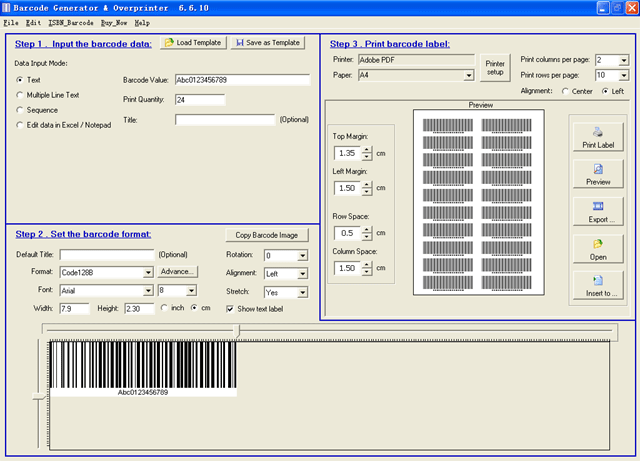This screenshot has height=461, width=640.
Task: Open the barcode Alignment dropdown in Step 2
Action: click(x=302, y=274)
